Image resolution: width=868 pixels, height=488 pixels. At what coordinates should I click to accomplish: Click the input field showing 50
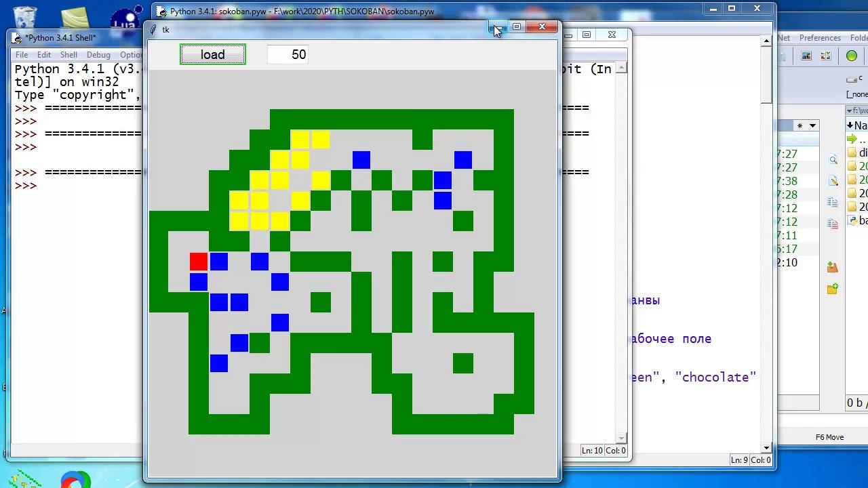tap(288, 55)
